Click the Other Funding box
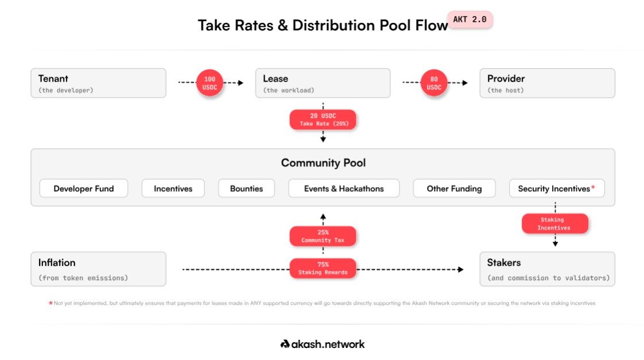Image resolution: width=644 pixels, height=360 pixels. (x=454, y=188)
